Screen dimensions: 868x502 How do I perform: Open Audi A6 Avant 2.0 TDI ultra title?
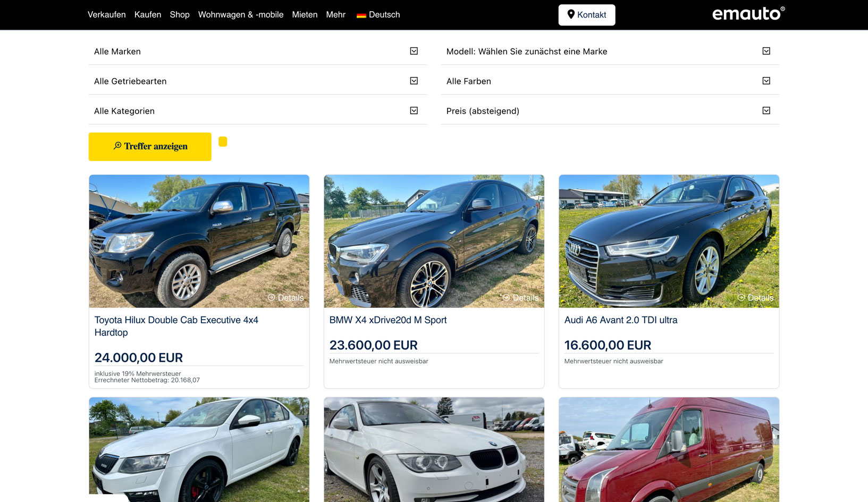621,320
